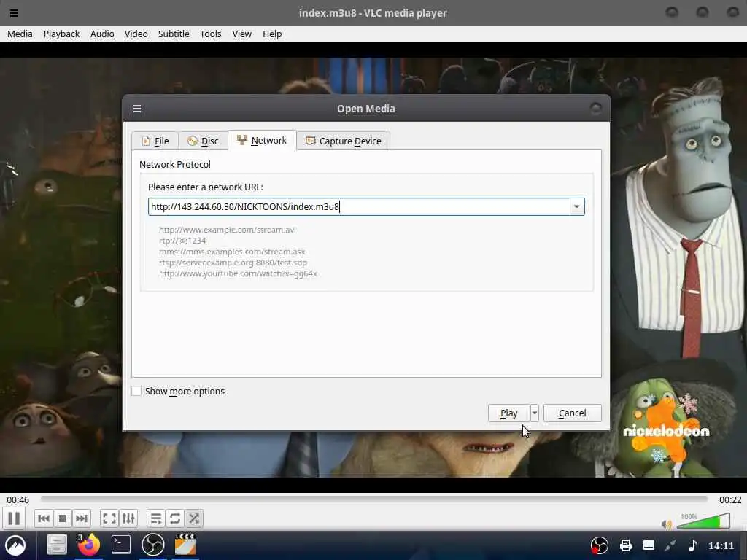Switch to the File tab
Screen dimensions: 747x560
point(155,141)
